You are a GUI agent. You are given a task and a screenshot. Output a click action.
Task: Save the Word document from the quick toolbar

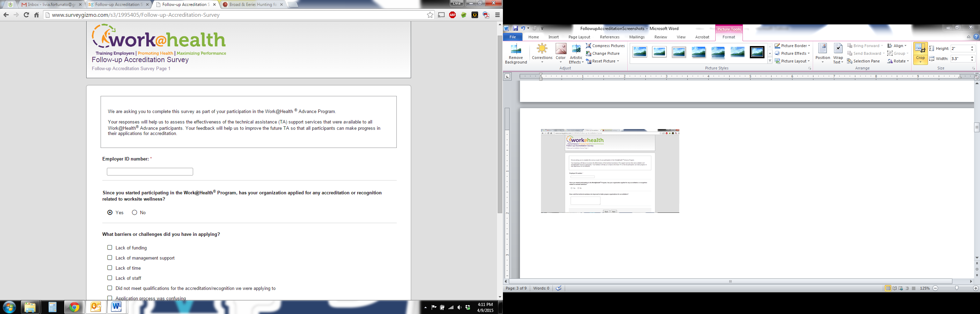(515, 28)
